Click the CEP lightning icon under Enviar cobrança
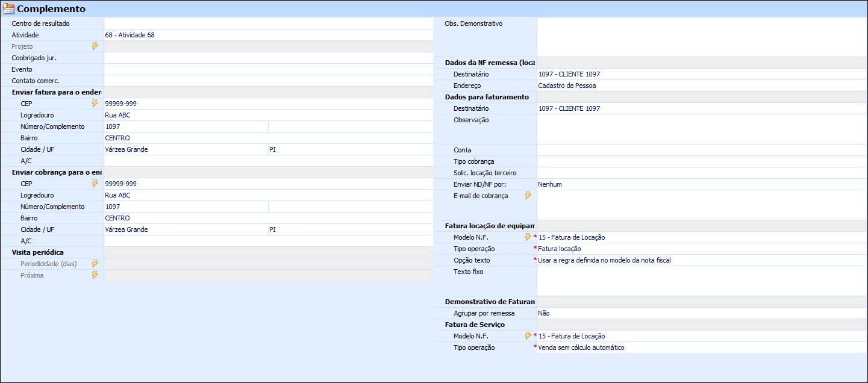The width and height of the screenshot is (868, 383). pos(95,184)
